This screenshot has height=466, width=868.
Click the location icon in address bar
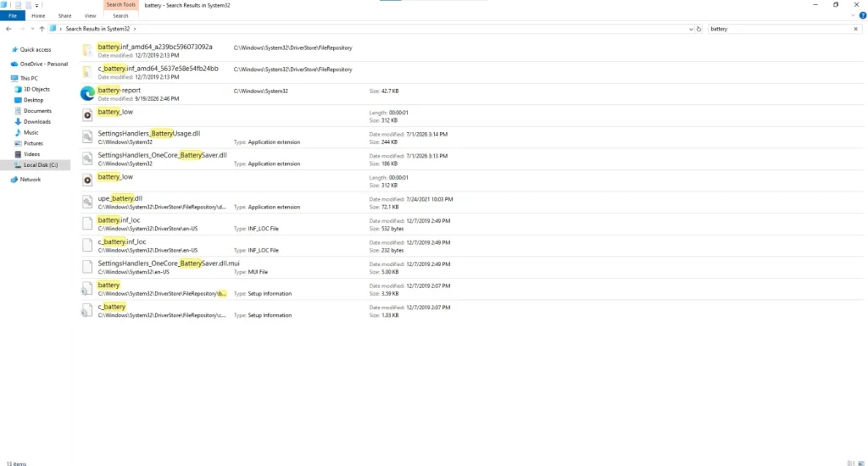53,29
